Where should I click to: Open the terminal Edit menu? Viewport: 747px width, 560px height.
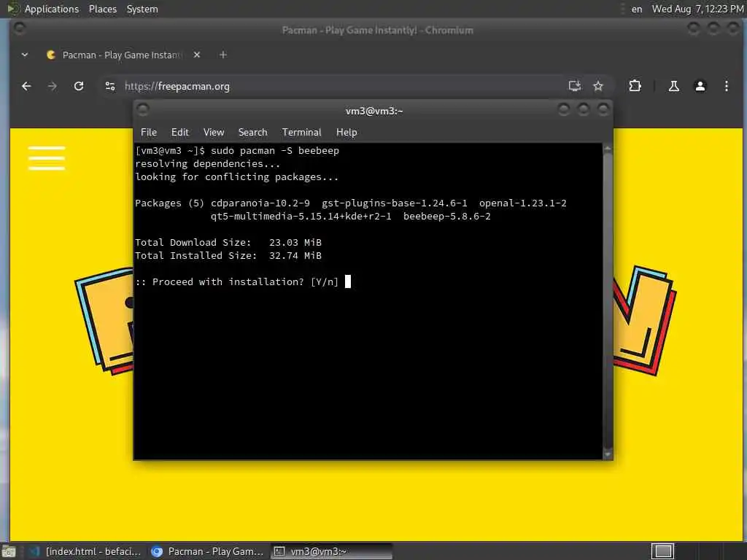click(x=179, y=133)
